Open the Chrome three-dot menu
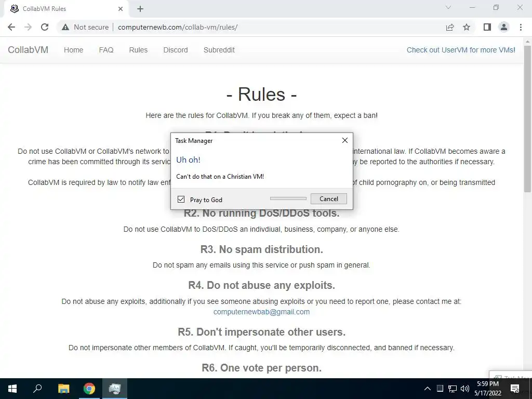 (521, 27)
